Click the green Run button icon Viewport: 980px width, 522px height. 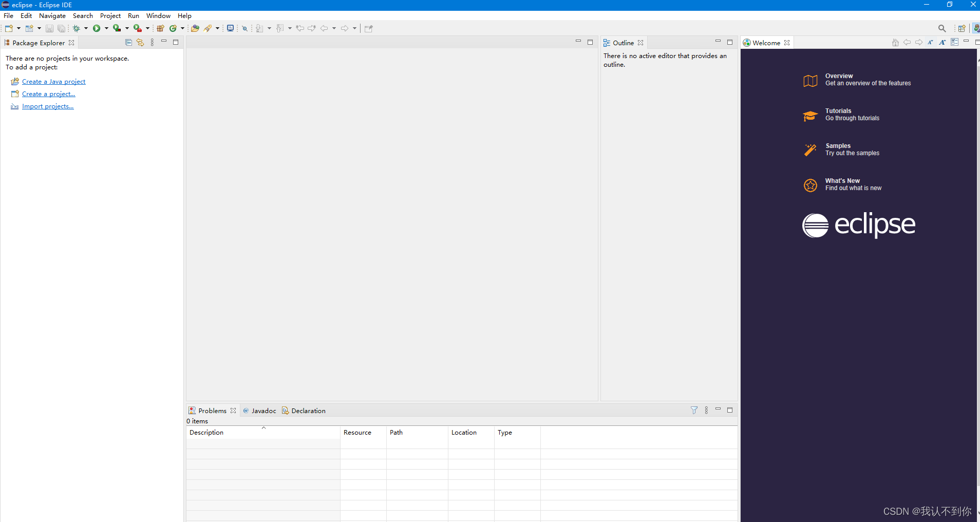pos(97,28)
